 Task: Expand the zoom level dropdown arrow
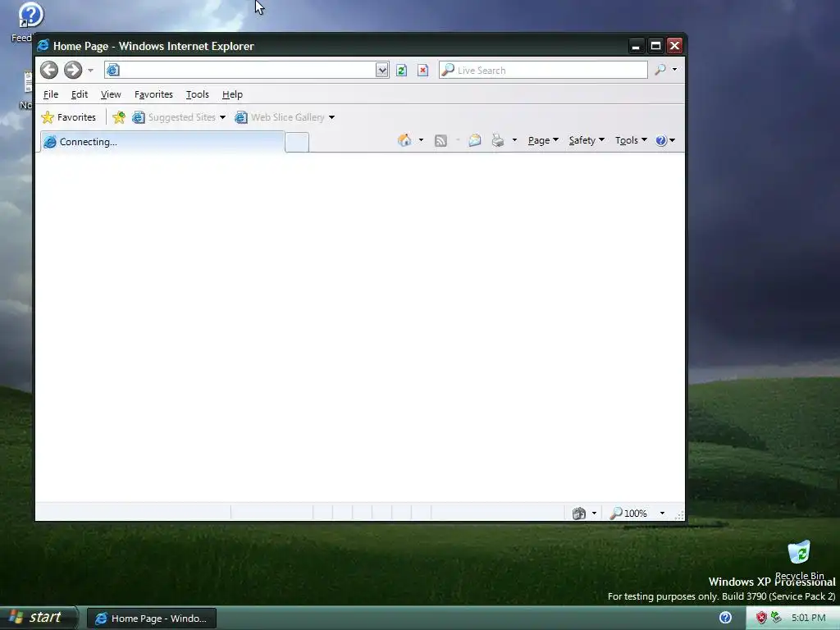(662, 514)
